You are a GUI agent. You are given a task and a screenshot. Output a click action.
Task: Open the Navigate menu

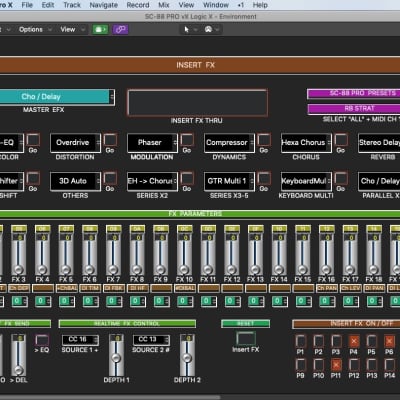click(x=104, y=5)
